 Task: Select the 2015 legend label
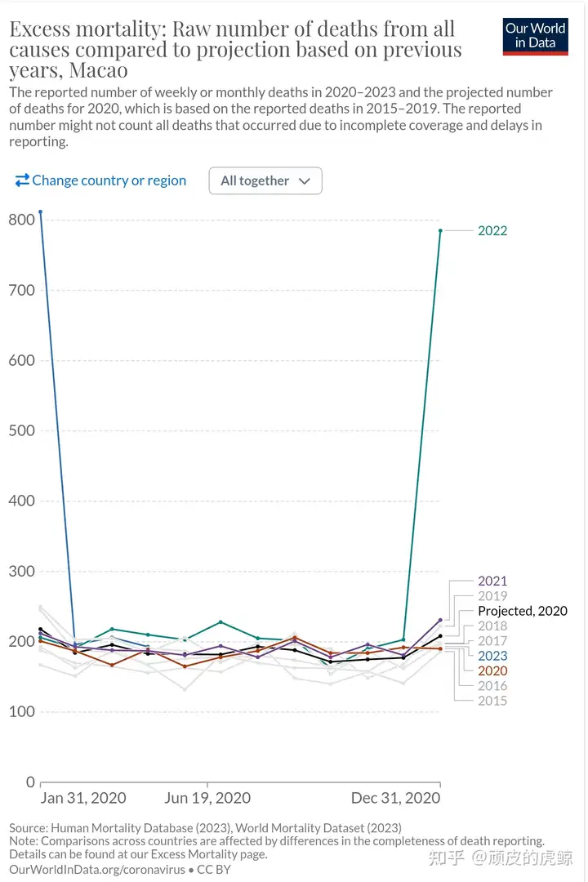492,701
